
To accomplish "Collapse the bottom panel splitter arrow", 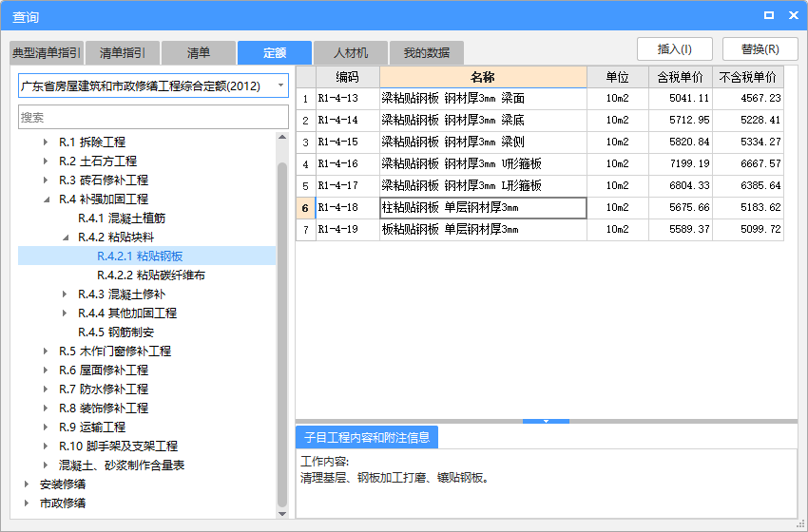I will [546, 421].
